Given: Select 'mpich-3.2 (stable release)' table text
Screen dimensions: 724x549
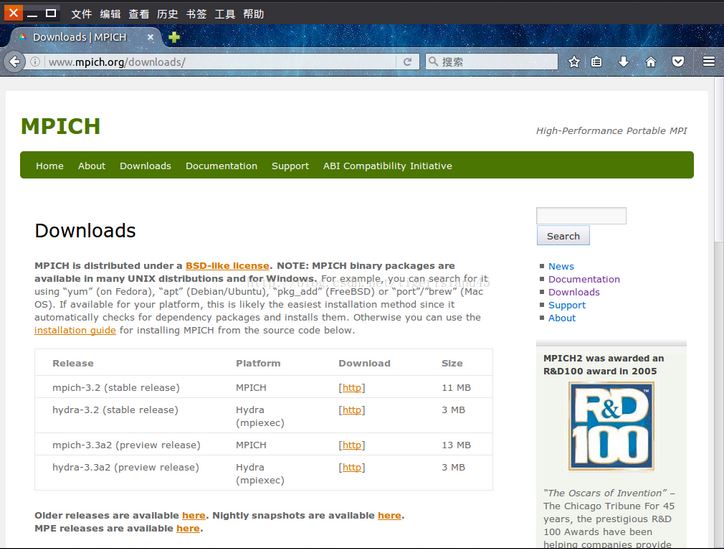Looking at the screenshot, I should click(116, 387).
